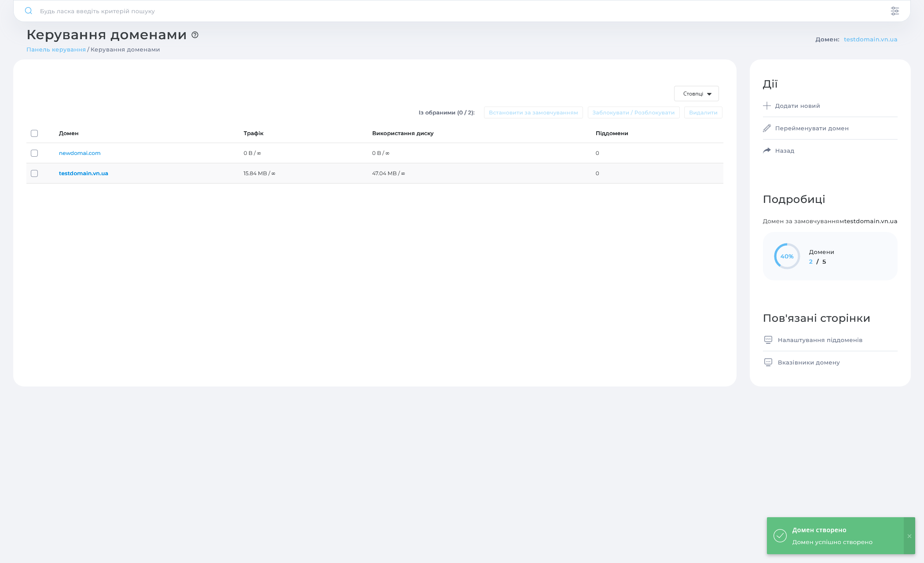Click domain pointers page icon
Image resolution: width=924 pixels, height=563 pixels.
(x=768, y=362)
